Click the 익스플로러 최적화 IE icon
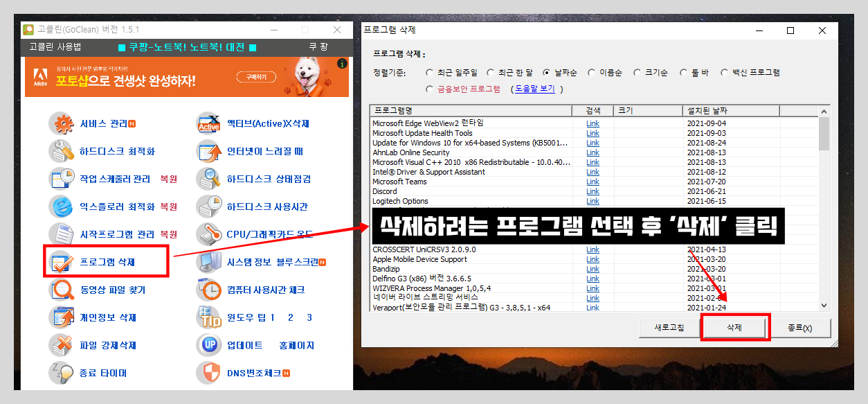This screenshot has height=404, width=868. point(61,207)
